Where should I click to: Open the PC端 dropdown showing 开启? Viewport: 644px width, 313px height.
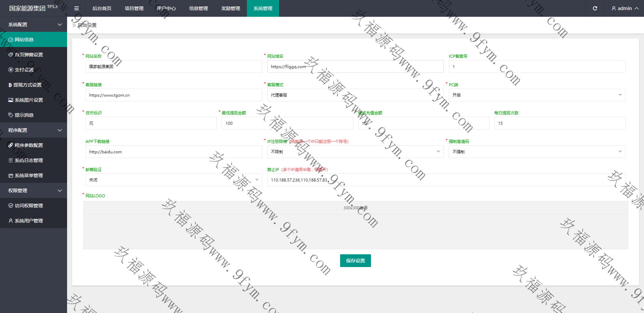[x=537, y=95]
